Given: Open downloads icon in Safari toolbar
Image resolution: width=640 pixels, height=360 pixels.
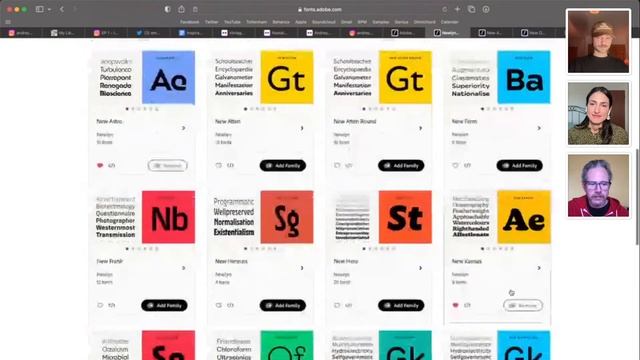Looking at the screenshot, I should point(486,9).
